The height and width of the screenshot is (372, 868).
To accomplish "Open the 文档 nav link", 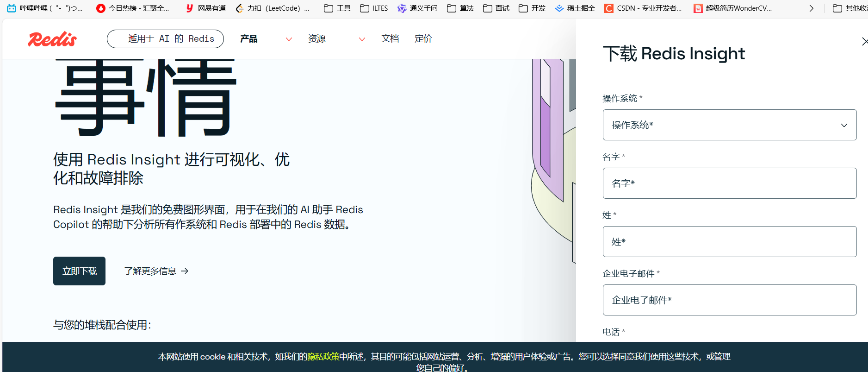I will tap(390, 39).
